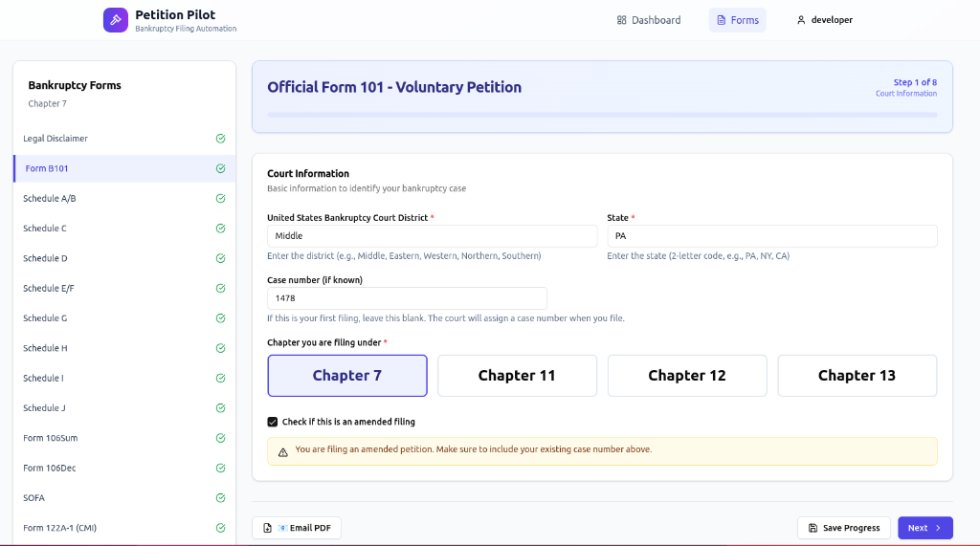Click the check icon beside SOFA

(x=221, y=498)
